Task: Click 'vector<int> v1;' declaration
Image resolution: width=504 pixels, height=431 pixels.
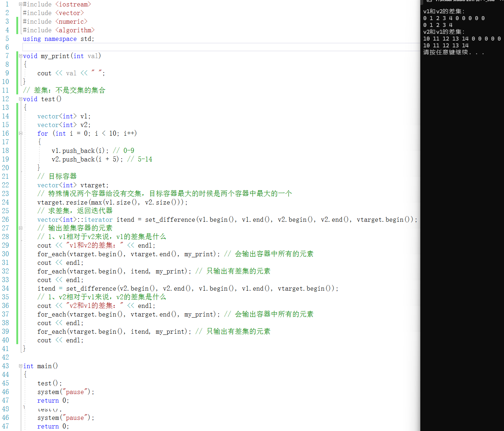Action: pos(64,116)
